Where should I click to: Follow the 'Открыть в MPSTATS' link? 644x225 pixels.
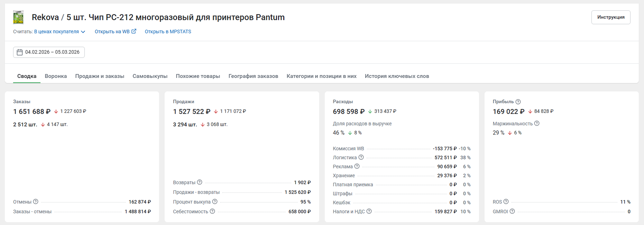168,31
